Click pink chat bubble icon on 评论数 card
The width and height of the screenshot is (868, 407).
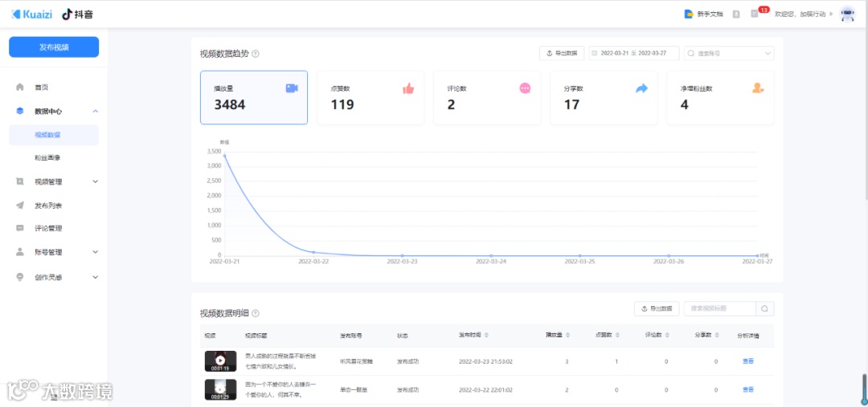525,88
